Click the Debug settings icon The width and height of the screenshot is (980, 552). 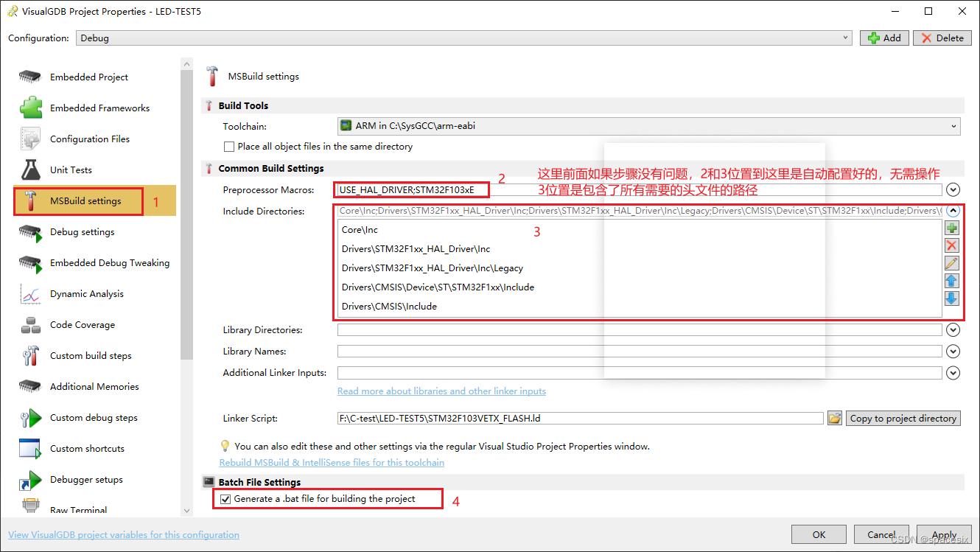(30, 232)
